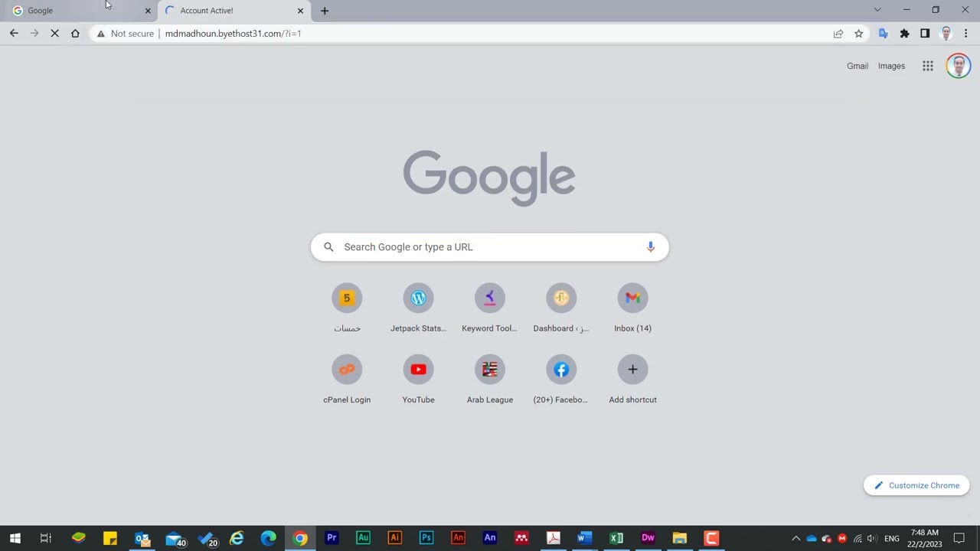
Task: Switch the ENG input language
Action: 892,539
